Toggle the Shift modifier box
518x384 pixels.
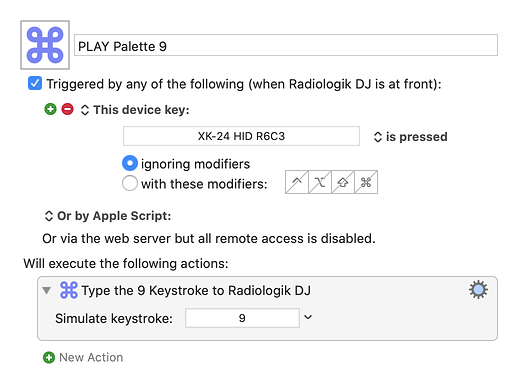[x=343, y=182]
